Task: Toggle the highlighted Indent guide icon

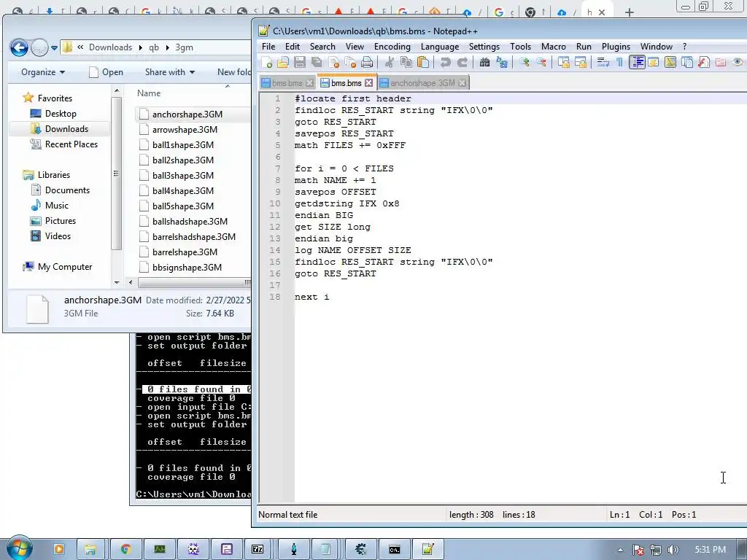Action: 637,63
